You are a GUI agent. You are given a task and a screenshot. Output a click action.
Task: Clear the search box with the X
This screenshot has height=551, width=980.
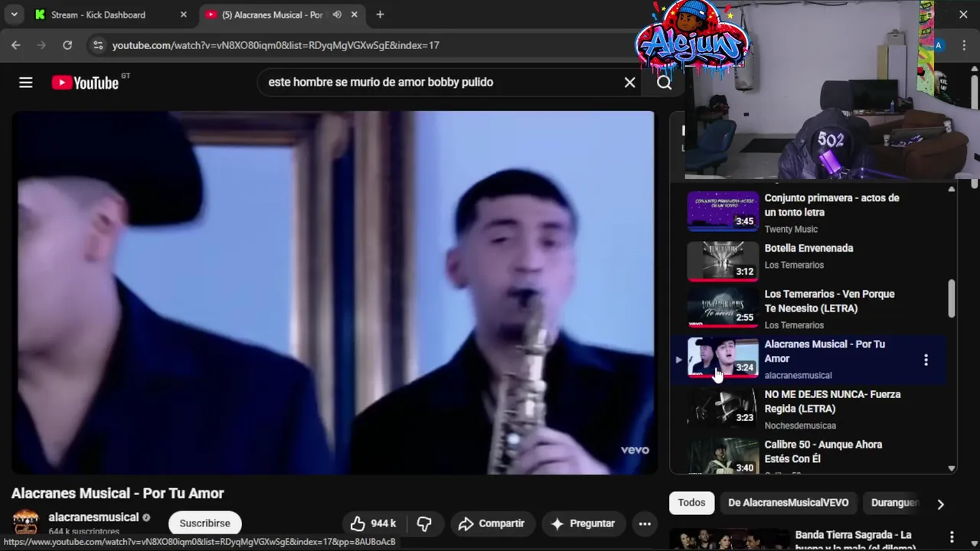coord(629,82)
